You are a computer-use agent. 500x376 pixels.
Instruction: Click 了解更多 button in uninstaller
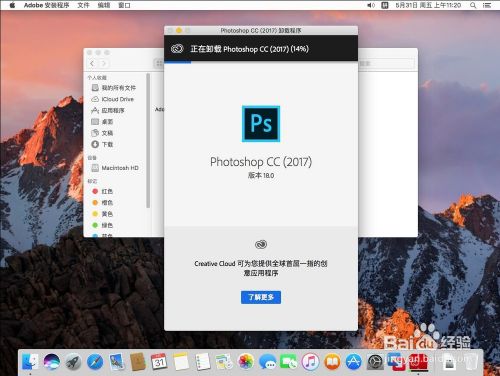click(261, 297)
